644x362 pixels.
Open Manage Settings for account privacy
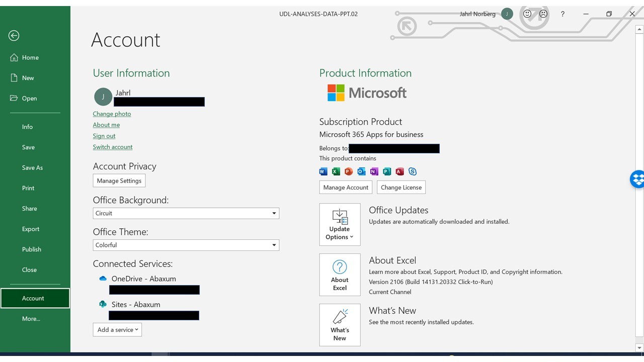click(119, 180)
